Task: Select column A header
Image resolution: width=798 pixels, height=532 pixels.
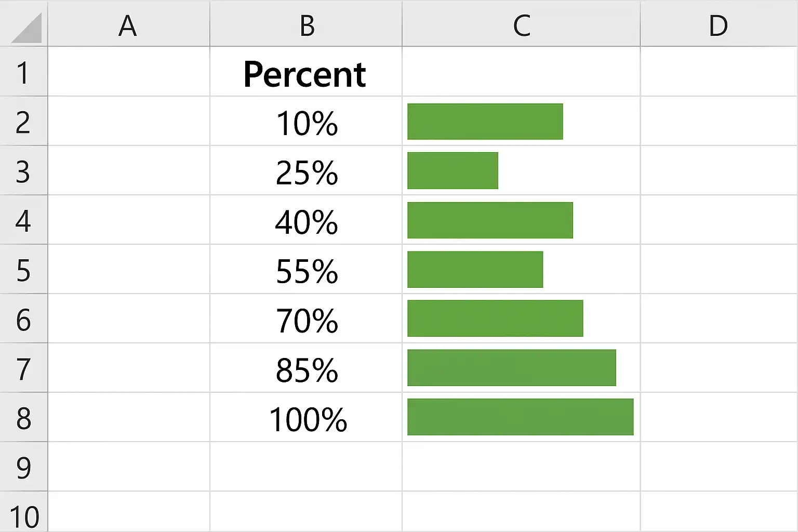Action: (x=128, y=24)
